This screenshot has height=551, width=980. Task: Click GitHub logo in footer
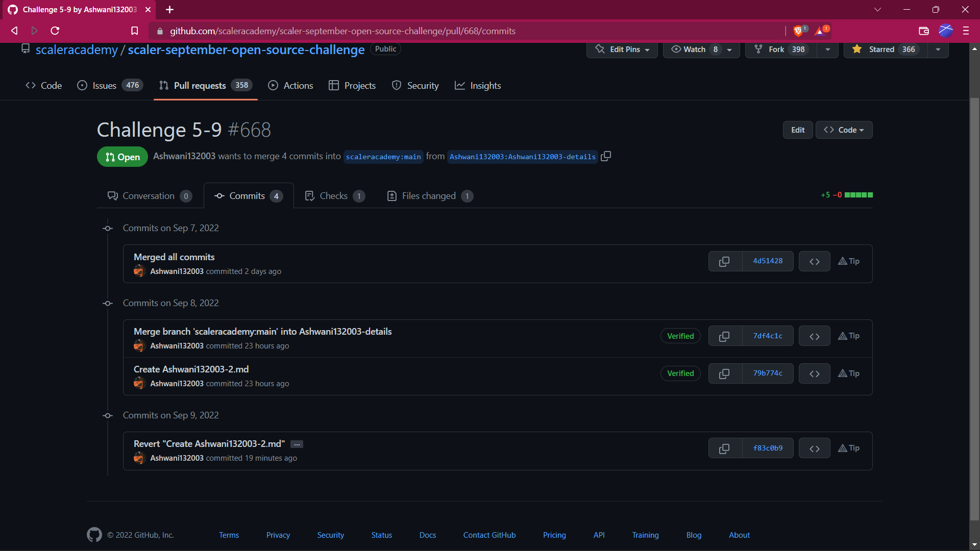pyautogui.click(x=94, y=535)
